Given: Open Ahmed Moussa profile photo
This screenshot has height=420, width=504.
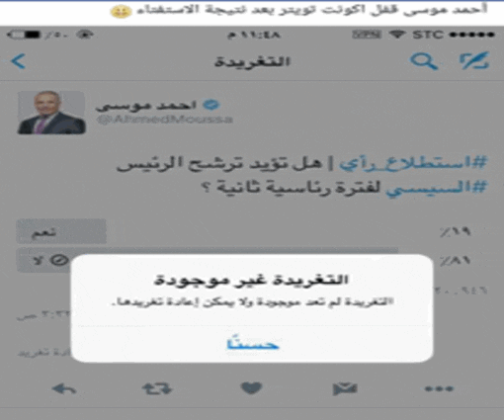Looking at the screenshot, I should click(51, 113).
